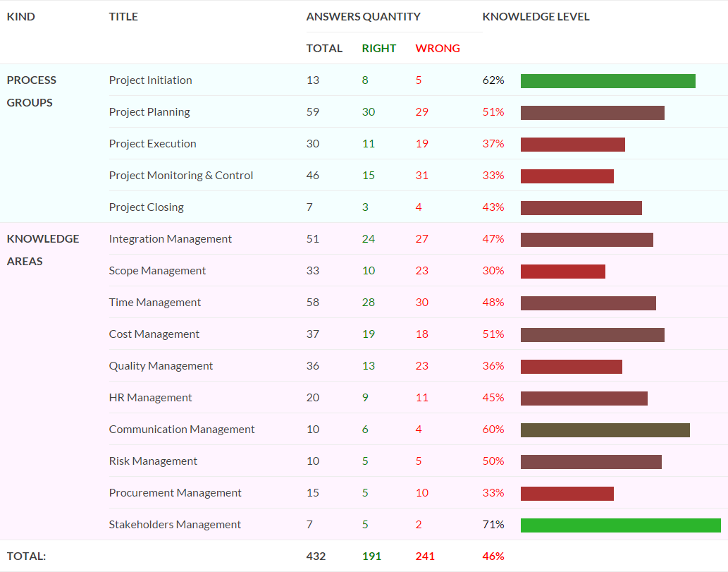Click the green Project Initiation progress bar
The image size is (728, 572).
pyautogui.click(x=608, y=81)
